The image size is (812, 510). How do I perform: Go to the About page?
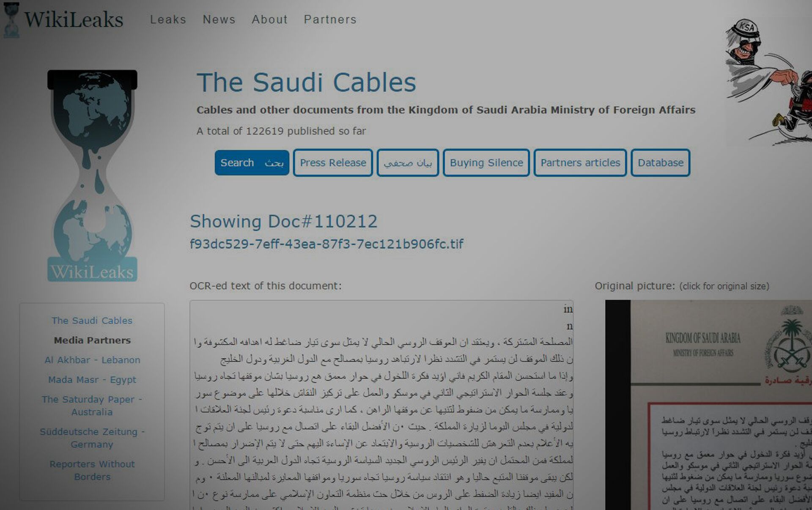(269, 19)
